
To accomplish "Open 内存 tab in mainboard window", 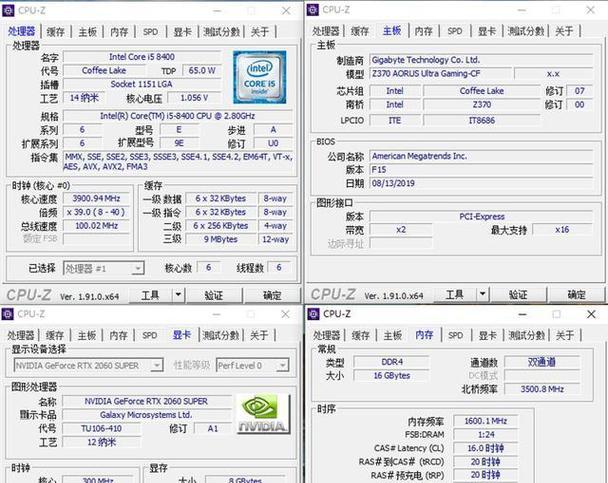I will (x=423, y=31).
